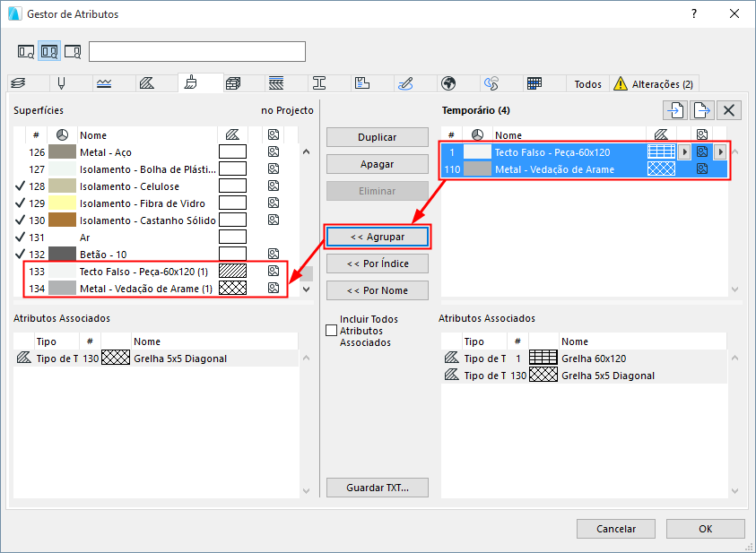Open the Composites attribute tab
The image size is (756, 553).
coord(276,84)
